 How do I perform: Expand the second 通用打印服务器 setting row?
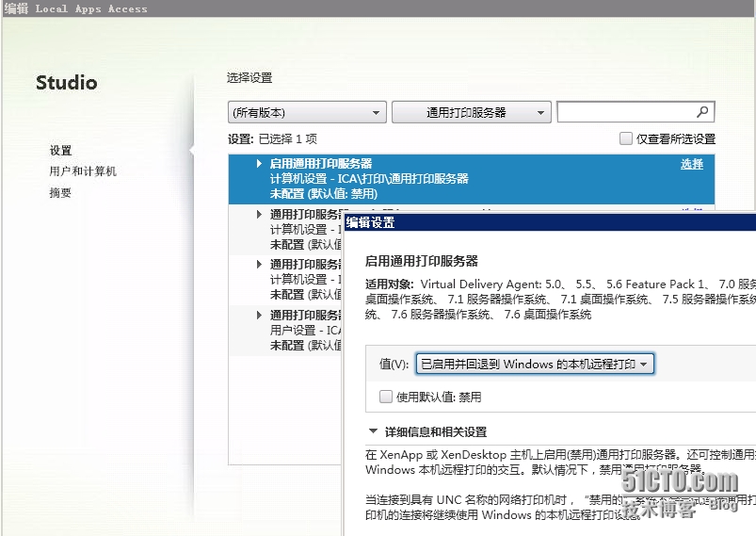(259, 214)
